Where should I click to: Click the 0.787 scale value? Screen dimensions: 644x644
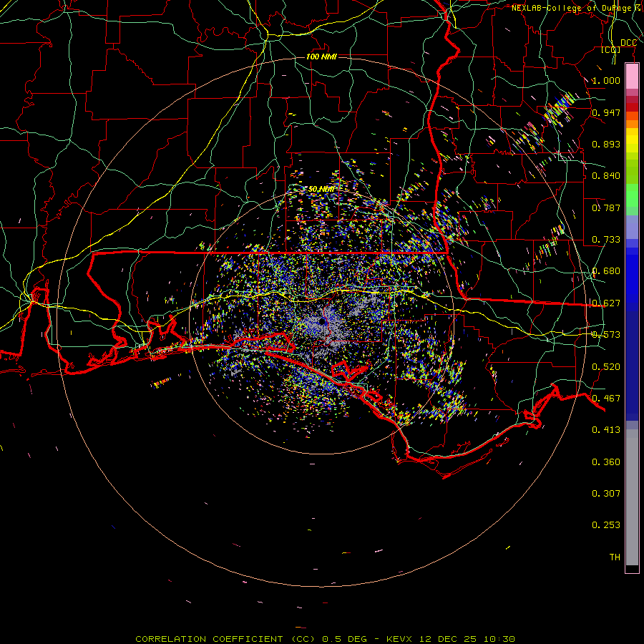coord(606,208)
